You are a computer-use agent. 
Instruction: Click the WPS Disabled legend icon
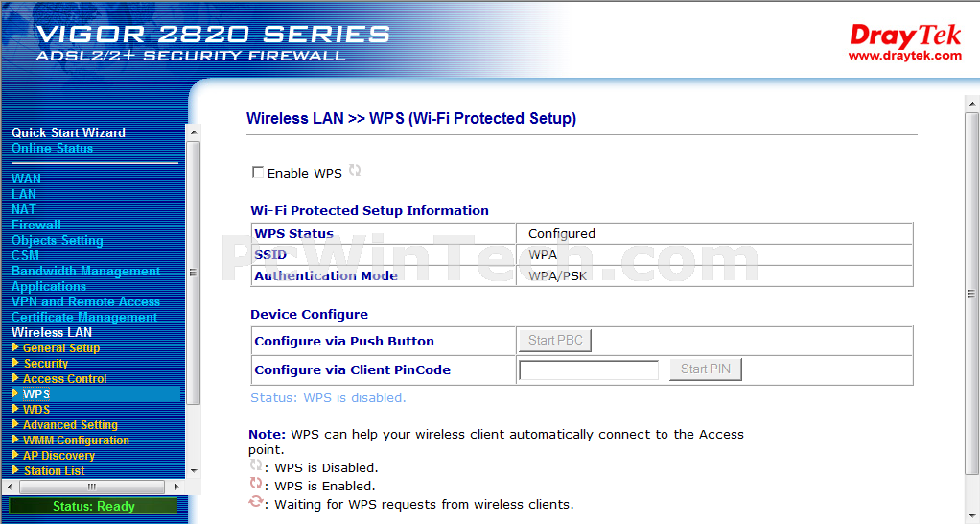point(256,465)
